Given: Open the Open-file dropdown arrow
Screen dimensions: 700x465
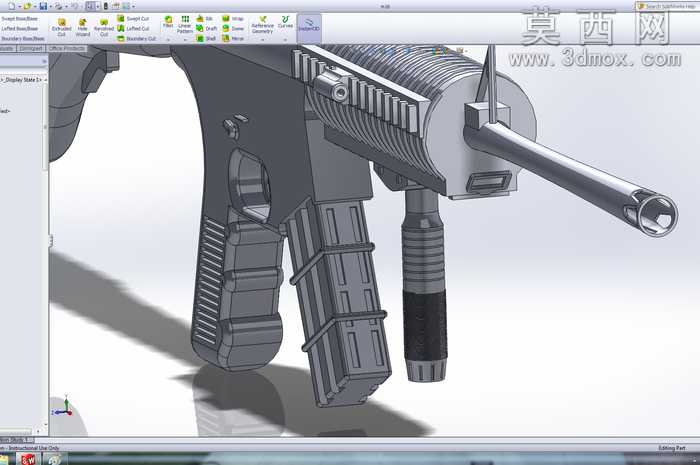Looking at the screenshot, I should (35, 6).
